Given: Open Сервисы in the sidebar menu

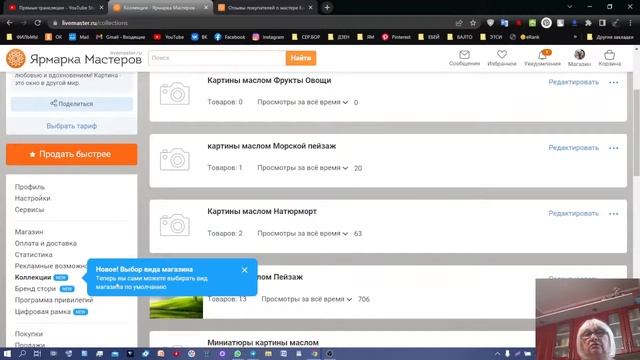Looking at the screenshot, I should pos(29,210).
